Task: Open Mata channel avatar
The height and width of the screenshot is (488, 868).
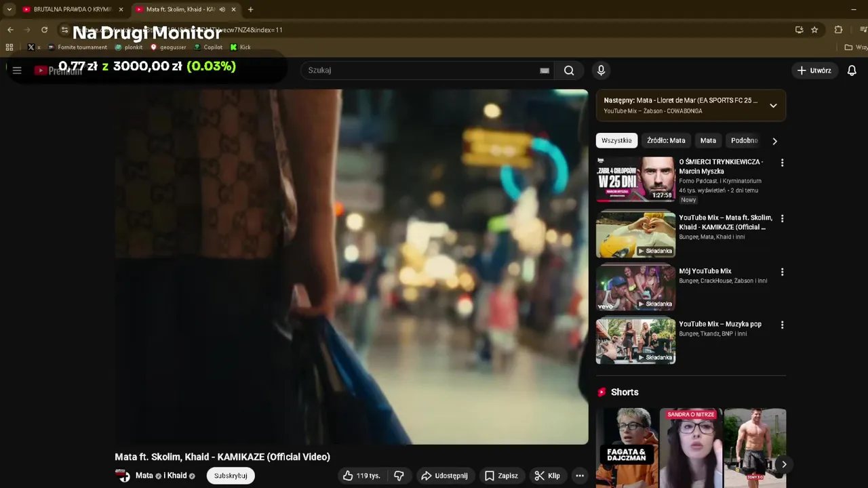Action: 123,476
